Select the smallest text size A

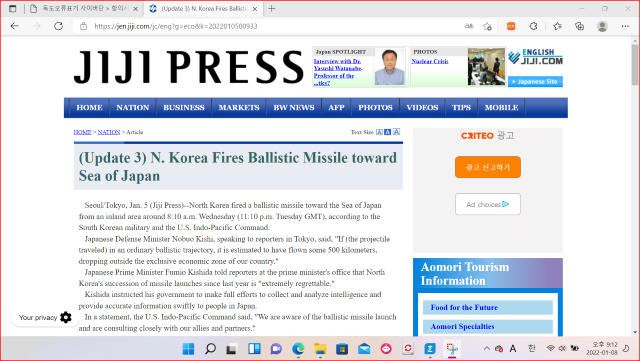click(379, 132)
